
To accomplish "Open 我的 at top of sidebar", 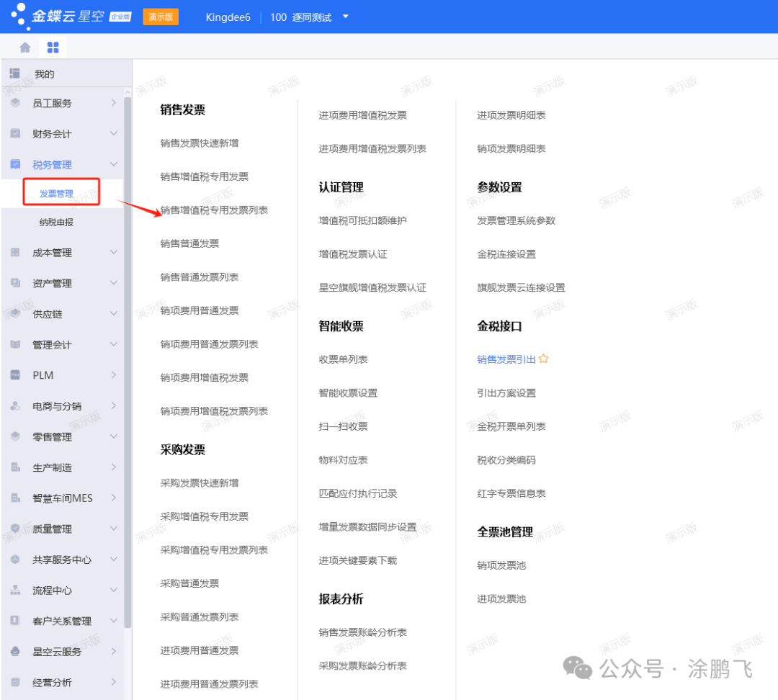I will point(44,74).
